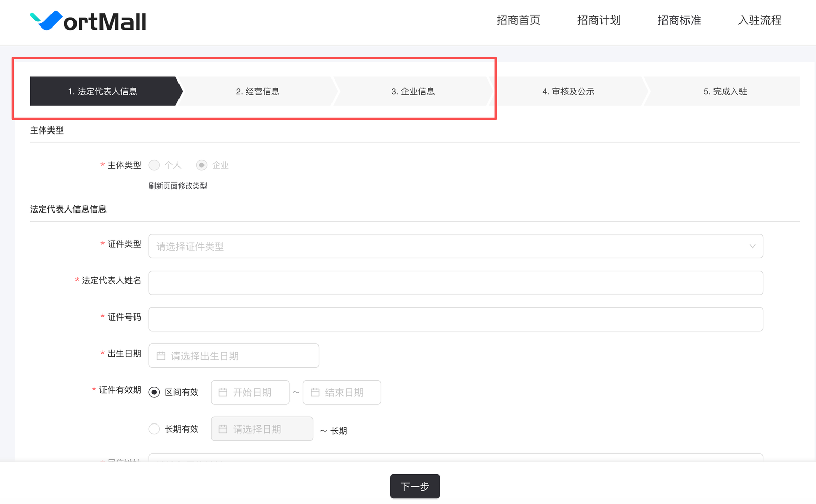
Task: Click the 法定代表人姓名 input field
Action: pos(455,283)
